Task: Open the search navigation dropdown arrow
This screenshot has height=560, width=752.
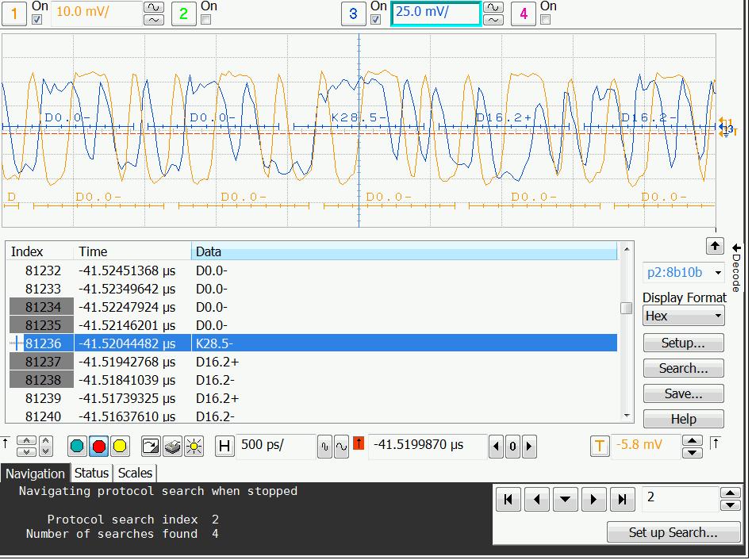Action: point(566,500)
